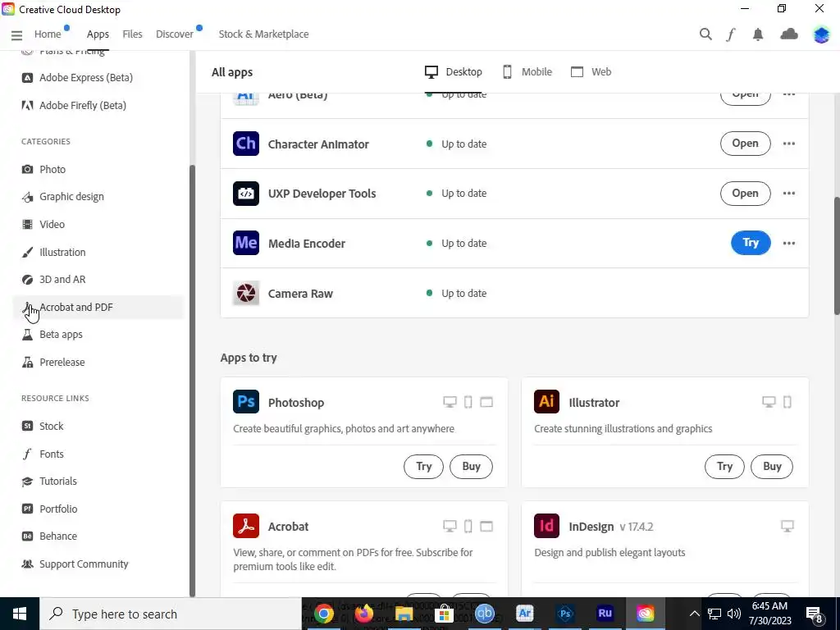Show hidden system tray icons

tap(694, 614)
